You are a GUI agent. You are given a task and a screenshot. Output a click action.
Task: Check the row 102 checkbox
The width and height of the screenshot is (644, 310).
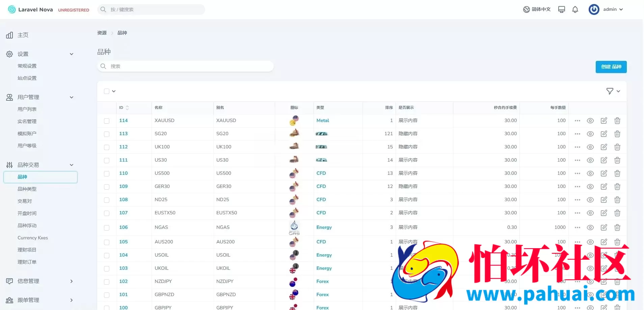(107, 282)
